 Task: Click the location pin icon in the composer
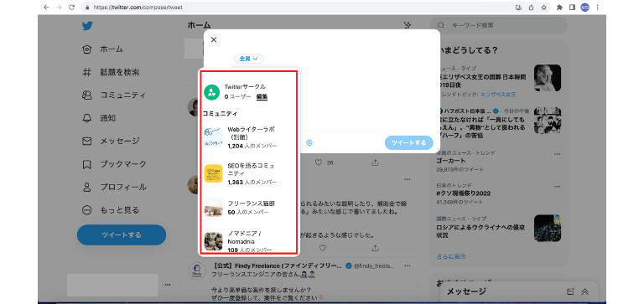point(309,142)
